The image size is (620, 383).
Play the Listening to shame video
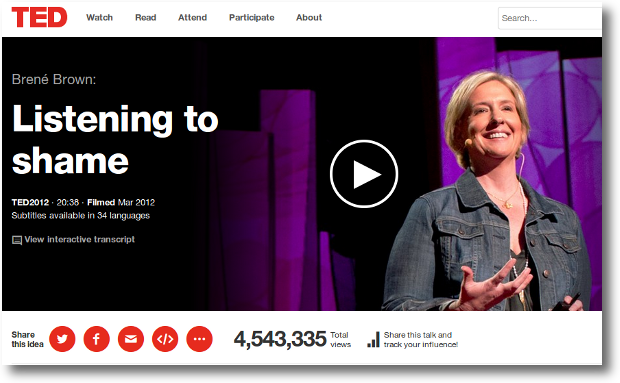[x=364, y=174]
